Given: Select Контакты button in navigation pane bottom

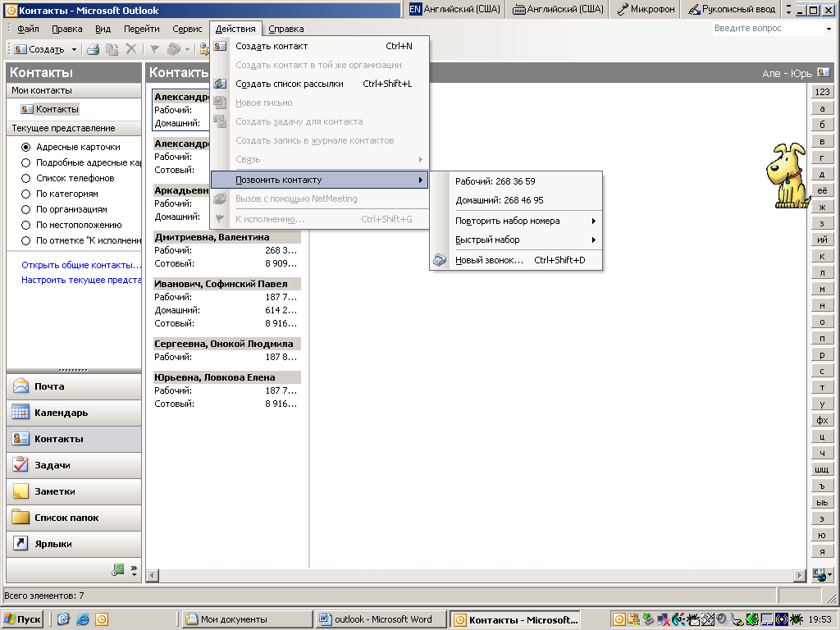Looking at the screenshot, I should (74, 439).
